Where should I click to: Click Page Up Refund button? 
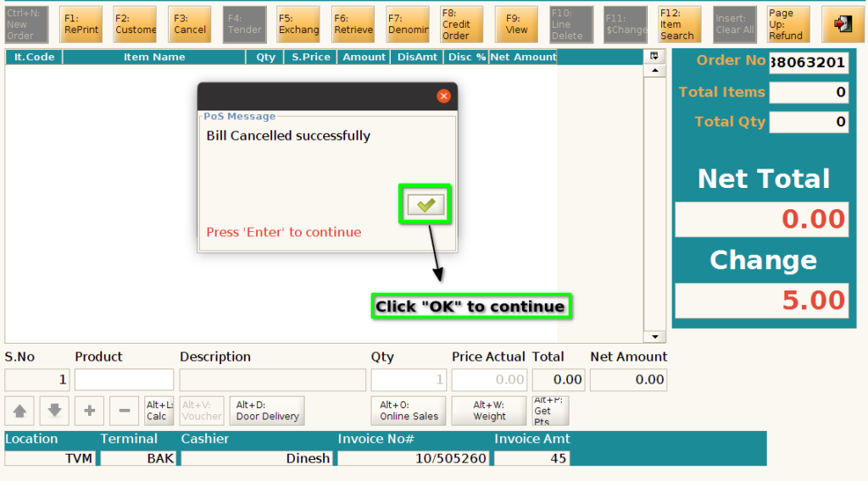(788, 25)
